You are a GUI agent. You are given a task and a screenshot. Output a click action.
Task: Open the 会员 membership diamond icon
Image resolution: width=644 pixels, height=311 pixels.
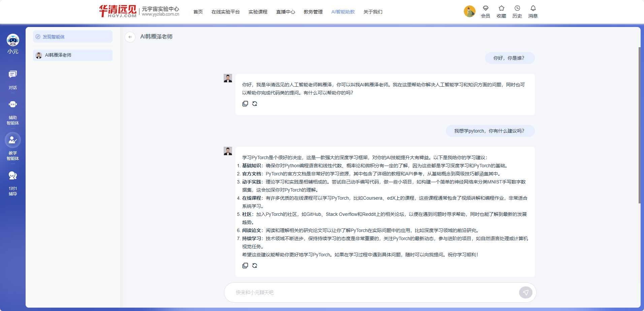point(485,11)
